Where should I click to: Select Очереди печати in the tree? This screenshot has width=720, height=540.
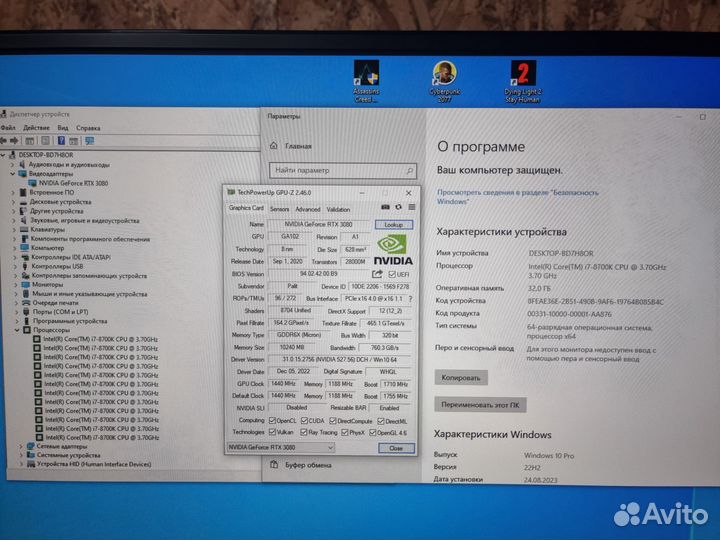pos(55,303)
